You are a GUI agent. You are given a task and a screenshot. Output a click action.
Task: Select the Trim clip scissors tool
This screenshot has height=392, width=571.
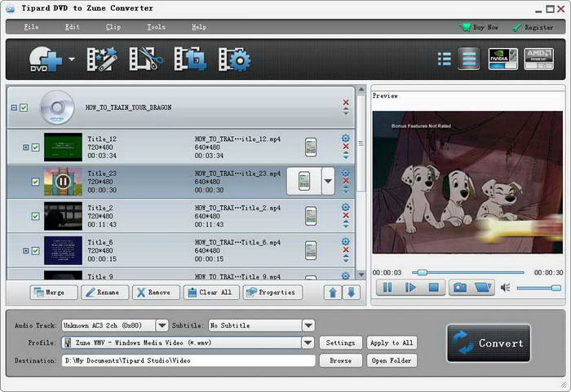(143, 59)
